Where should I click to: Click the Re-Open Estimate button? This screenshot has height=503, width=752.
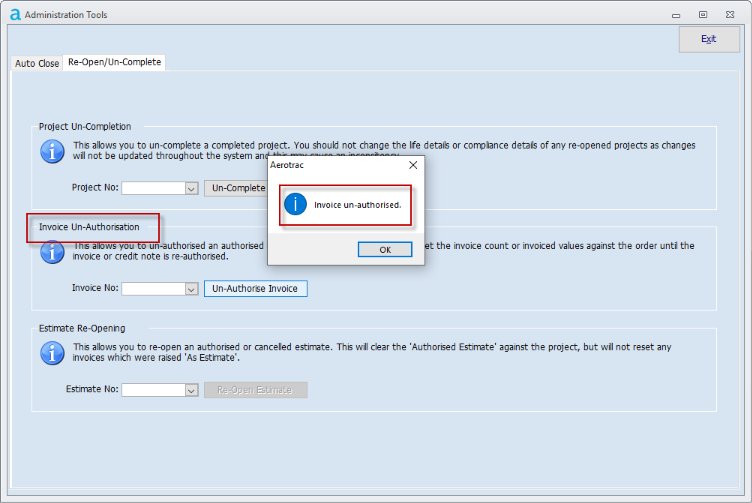coord(256,390)
